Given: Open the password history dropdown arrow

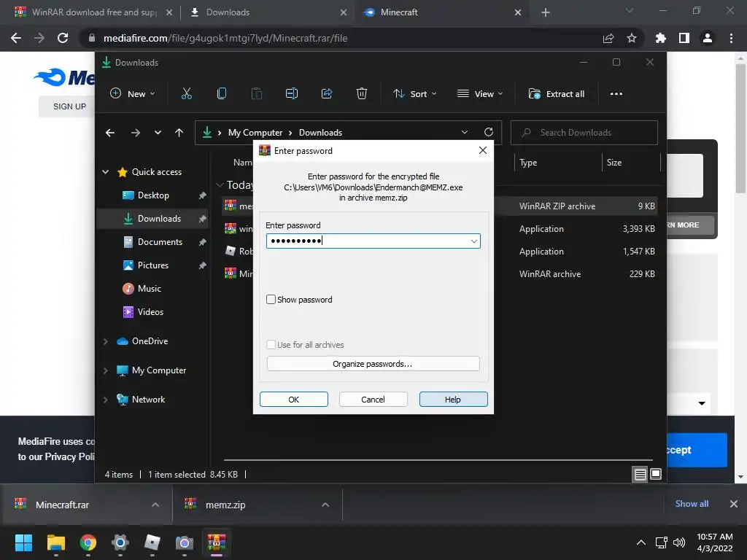Looking at the screenshot, I should (x=473, y=241).
